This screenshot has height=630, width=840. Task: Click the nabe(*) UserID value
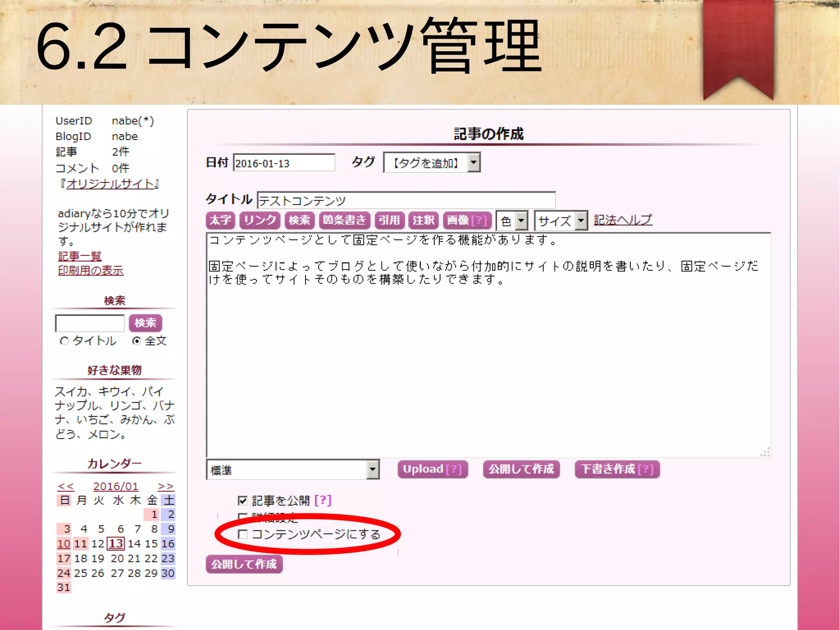[x=133, y=121]
